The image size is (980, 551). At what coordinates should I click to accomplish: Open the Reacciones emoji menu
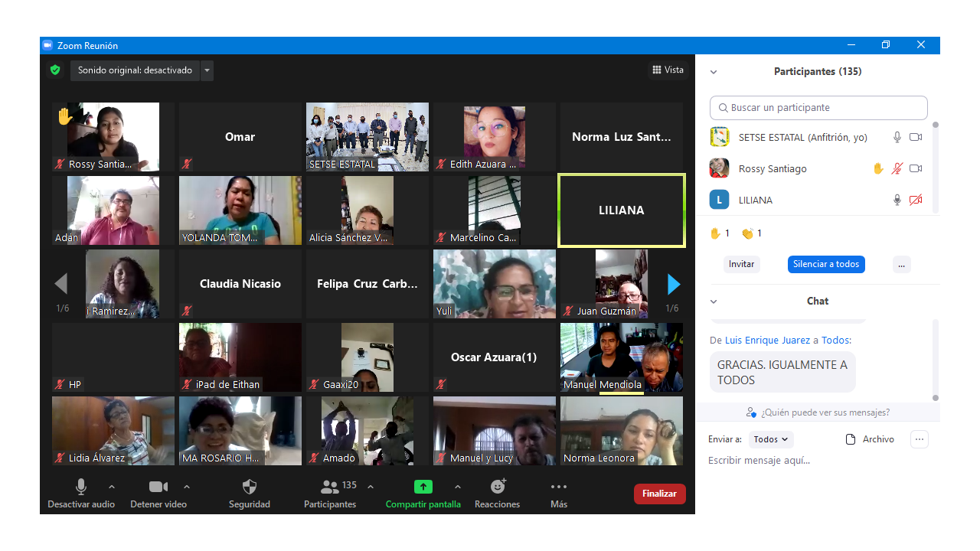tap(498, 493)
